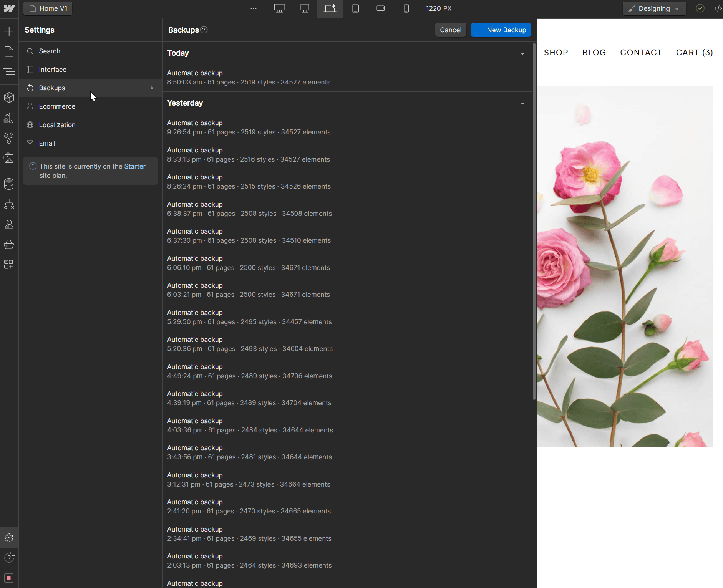723x588 pixels.
Task: Collapse the Today backups section
Action: coord(522,53)
